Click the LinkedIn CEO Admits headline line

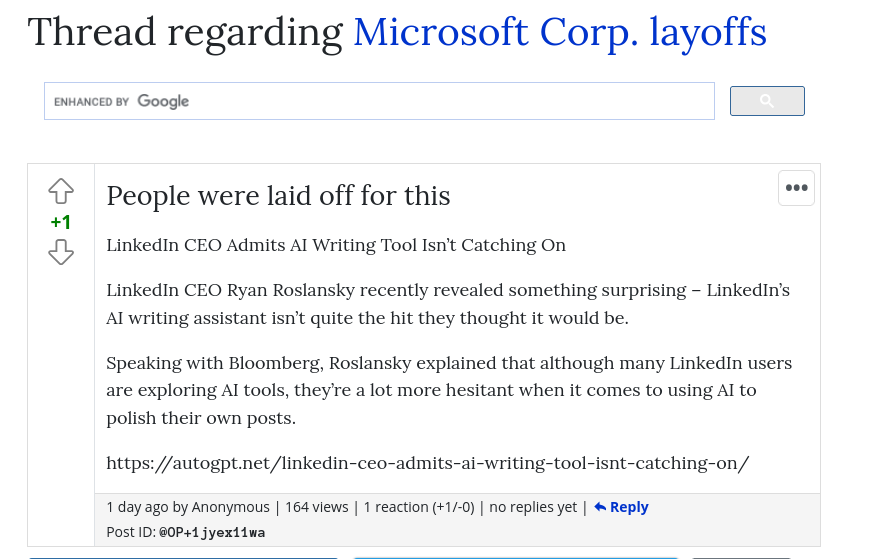pos(336,245)
